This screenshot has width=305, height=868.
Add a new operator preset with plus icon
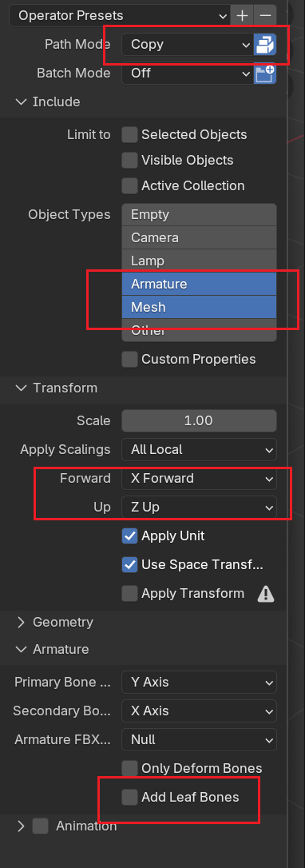pyautogui.click(x=242, y=15)
